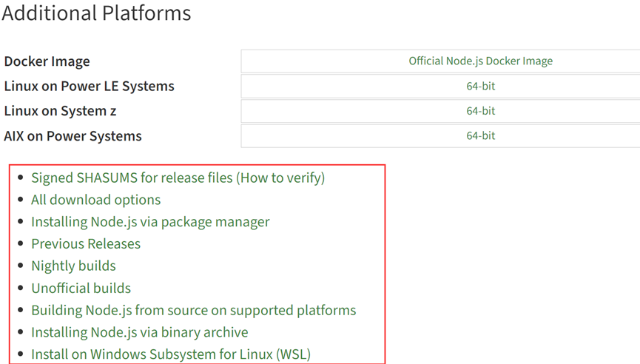This screenshot has height=364, width=640.
Task: Click the Docker Image row label
Action: click(x=47, y=61)
